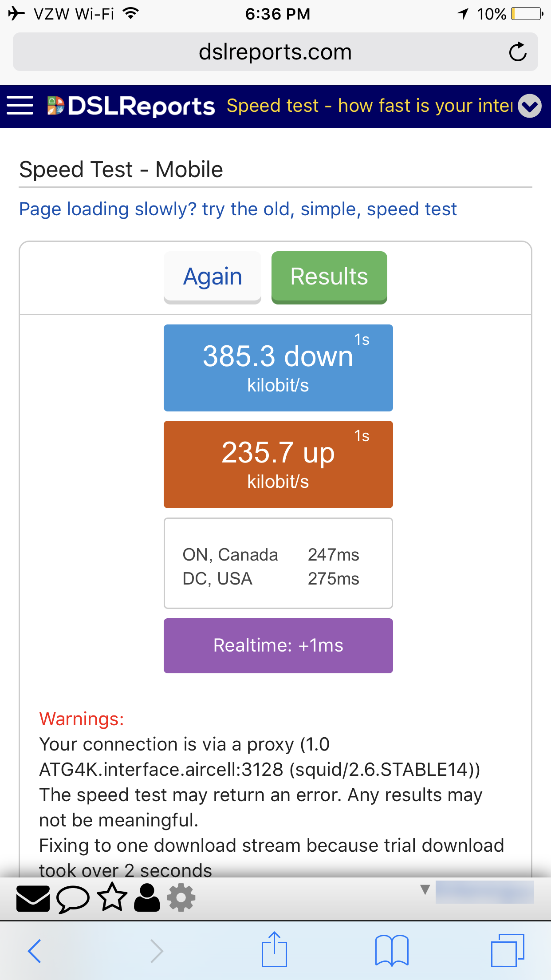551x980 pixels.
Task: Expand the small triangle dropdown in footer
Action: (425, 889)
